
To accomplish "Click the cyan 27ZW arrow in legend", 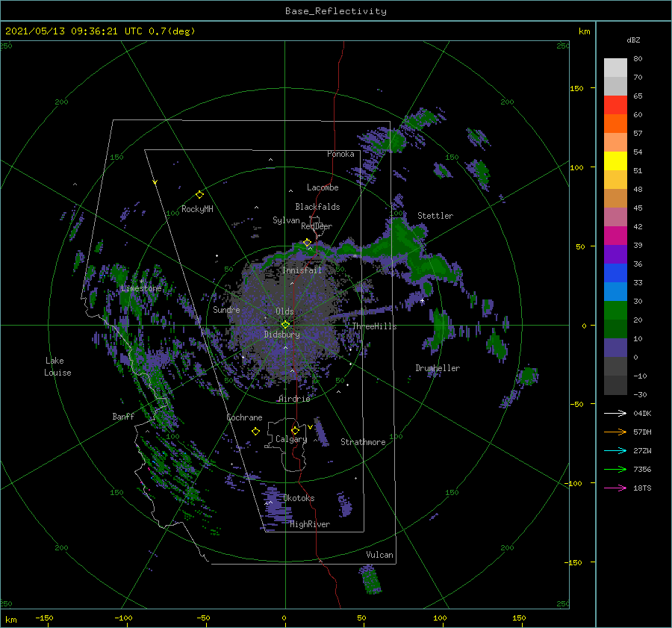I will (615, 450).
